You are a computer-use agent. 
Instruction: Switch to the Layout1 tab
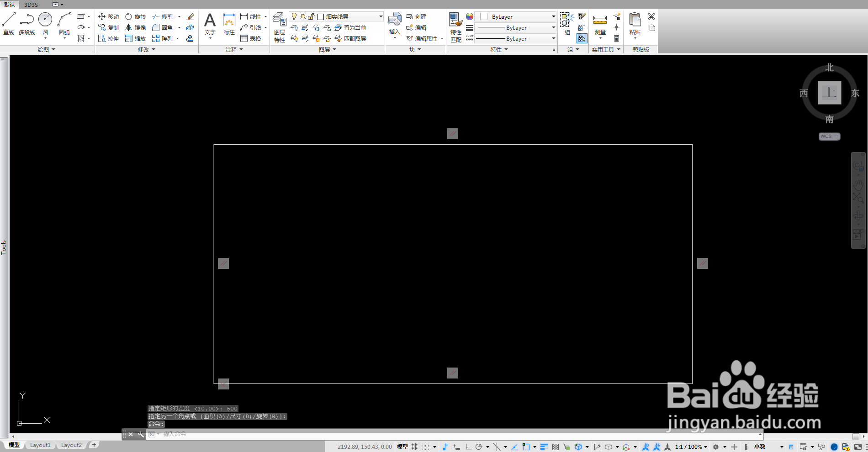(40, 445)
